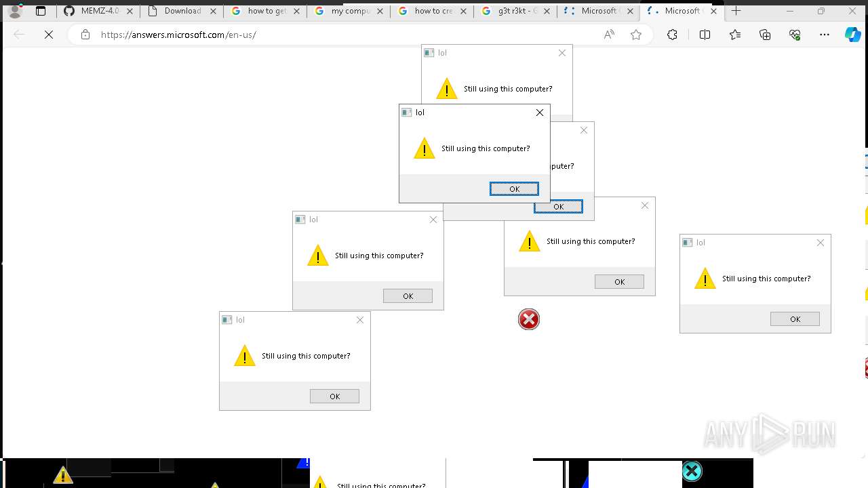Open the Settings and more menu
Viewport: 868px width, 488px height.
tap(825, 35)
